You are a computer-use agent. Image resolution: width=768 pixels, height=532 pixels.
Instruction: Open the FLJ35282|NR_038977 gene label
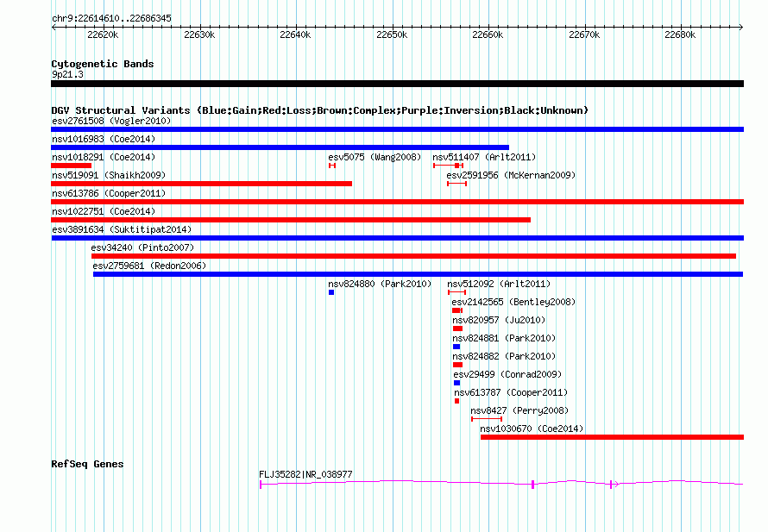click(305, 474)
